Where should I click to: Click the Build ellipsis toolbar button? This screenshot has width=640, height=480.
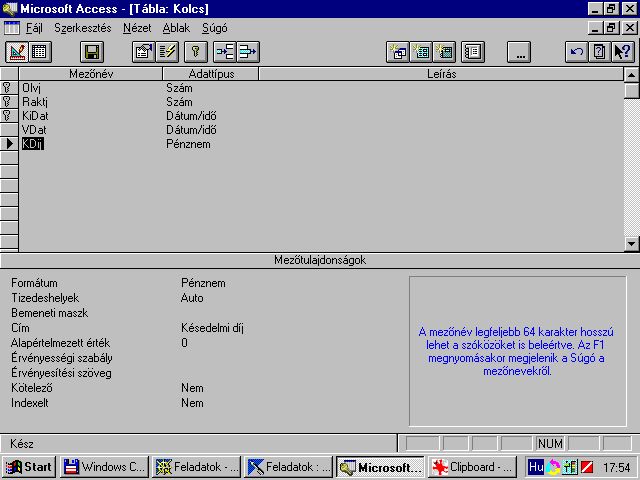(x=519, y=52)
